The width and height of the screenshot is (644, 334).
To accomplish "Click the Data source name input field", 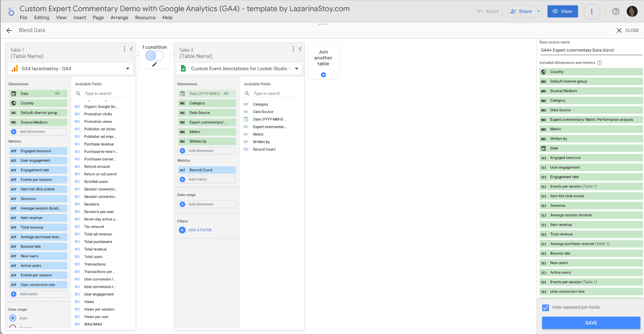I will coord(591,50).
